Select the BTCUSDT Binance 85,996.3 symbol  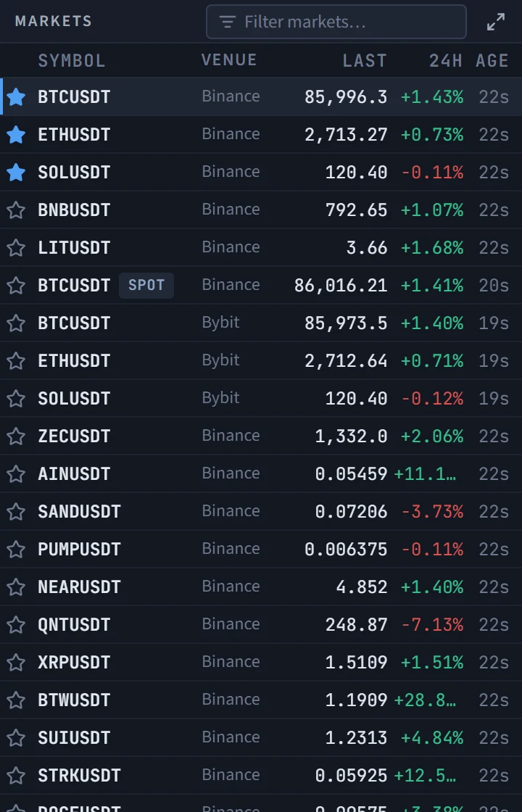click(74, 97)
